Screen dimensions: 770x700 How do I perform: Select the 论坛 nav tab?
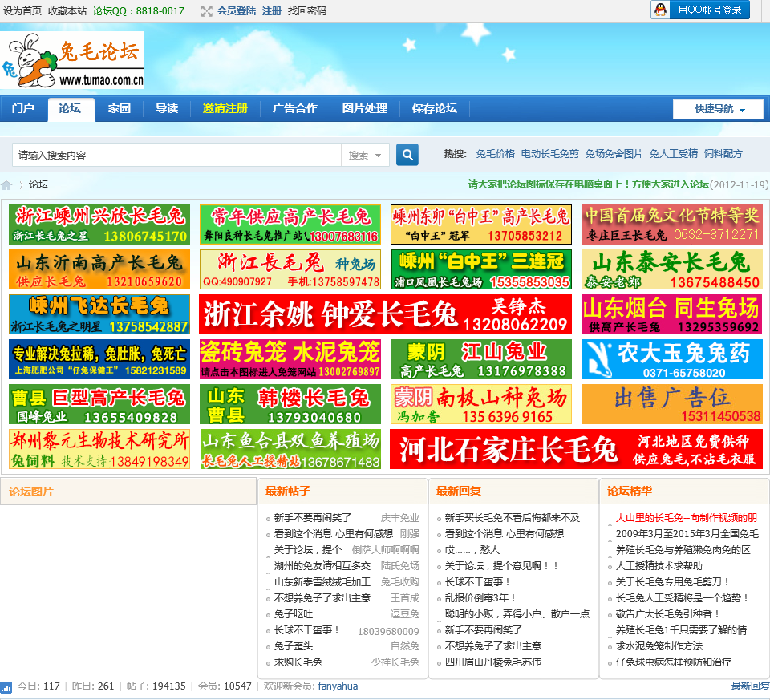click(71, 108)
